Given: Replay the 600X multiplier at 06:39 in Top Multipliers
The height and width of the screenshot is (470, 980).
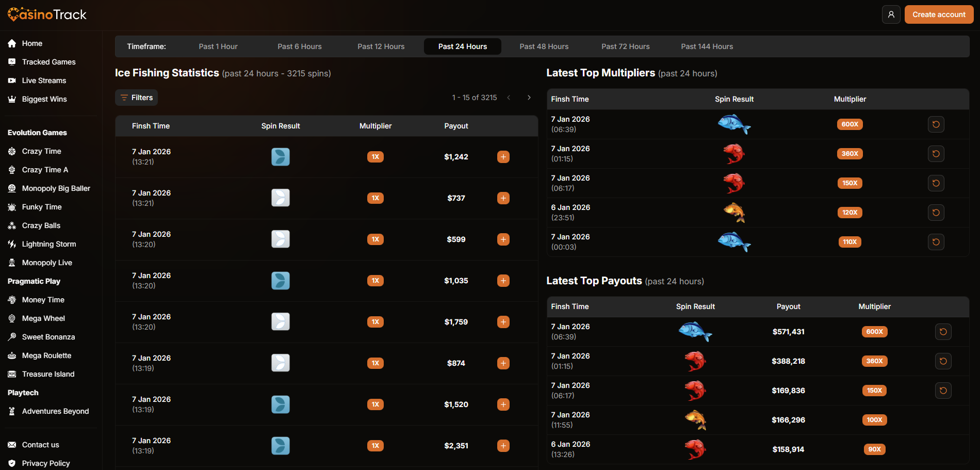Looking at the screenshot, I should [936, 124].
